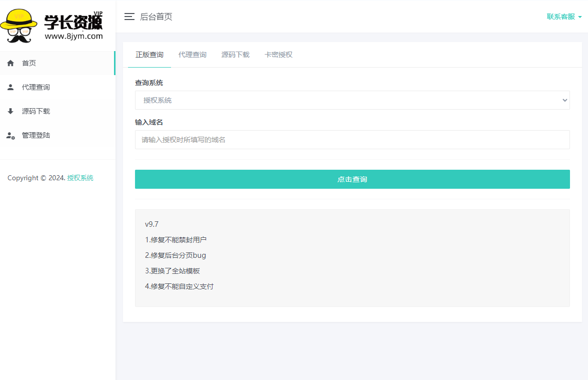Choose 源码下载 in the sidebar menu
588x380 pixels.
pyautogui.click(x=36, y=111)
